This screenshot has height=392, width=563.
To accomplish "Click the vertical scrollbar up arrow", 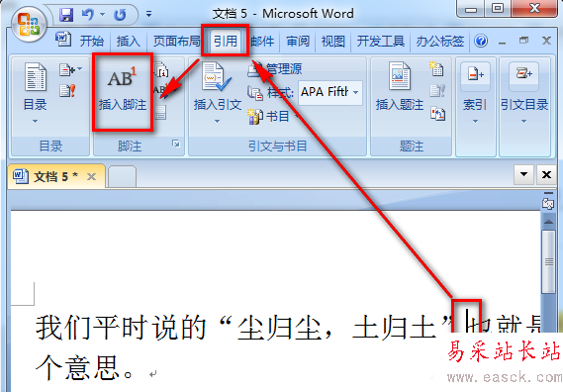I will (x=548, y=222).
